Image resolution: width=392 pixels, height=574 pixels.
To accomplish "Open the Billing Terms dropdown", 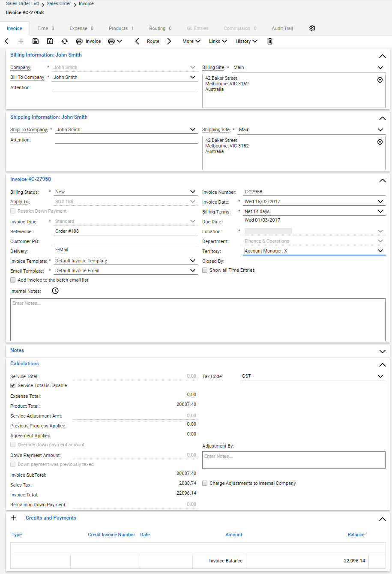I will tap(380, 211).
